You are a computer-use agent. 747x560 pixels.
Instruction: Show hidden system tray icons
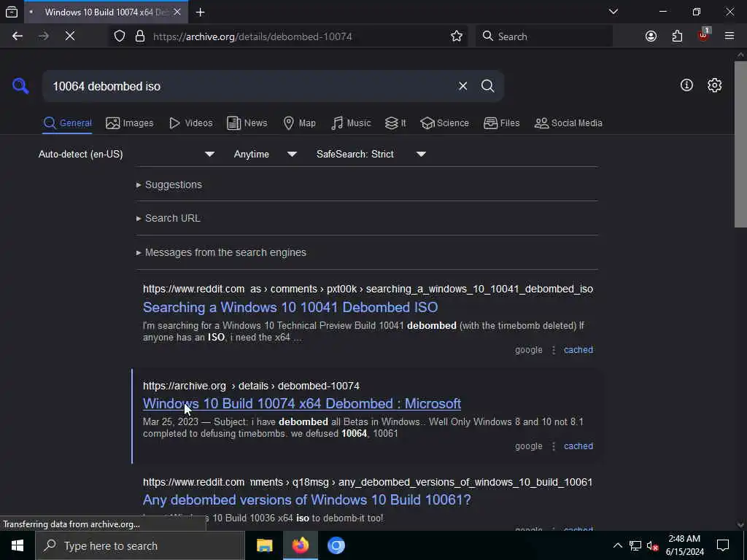(x=617, y=545)
